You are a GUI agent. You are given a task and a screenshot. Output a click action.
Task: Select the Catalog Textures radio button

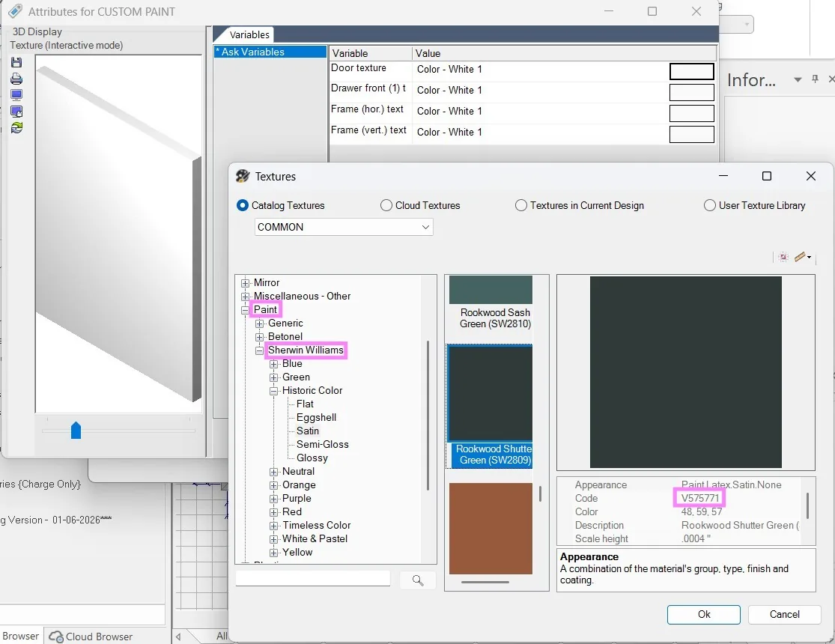(243, 206)
